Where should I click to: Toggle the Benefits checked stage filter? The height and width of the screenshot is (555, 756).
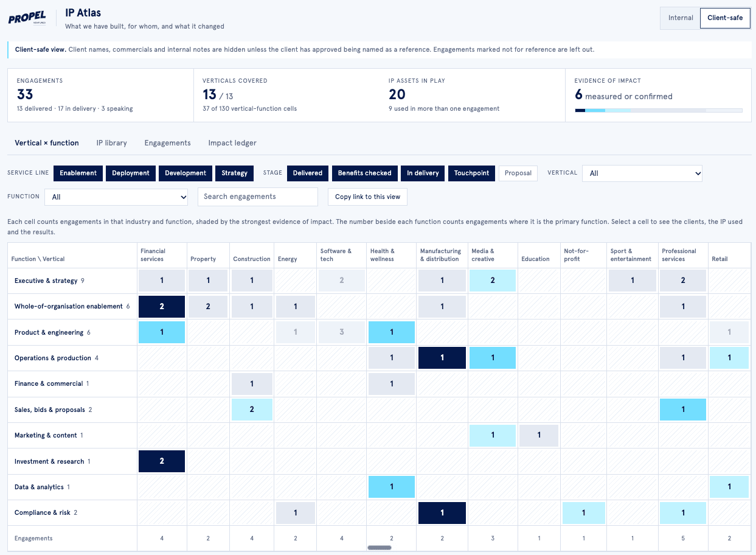click(365, 173)
